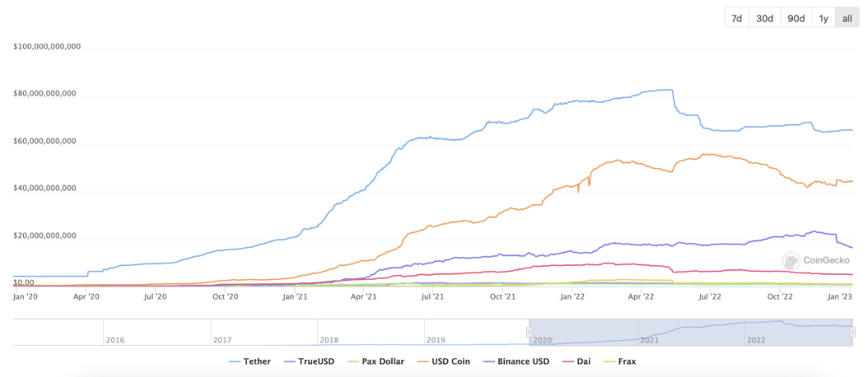
Task: Click the right navigator range handle
Action: (852, 331)
